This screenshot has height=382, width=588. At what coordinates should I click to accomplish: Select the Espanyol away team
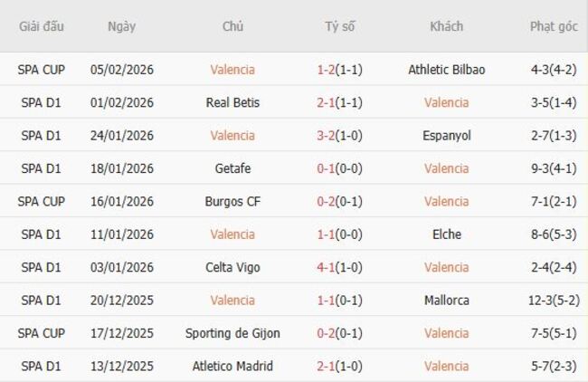(446, 136)
